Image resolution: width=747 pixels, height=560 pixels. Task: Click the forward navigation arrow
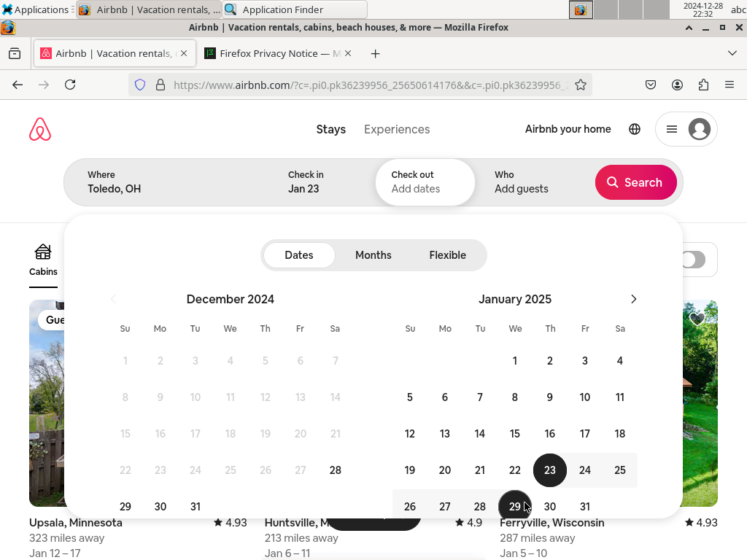tap(44, 85)
